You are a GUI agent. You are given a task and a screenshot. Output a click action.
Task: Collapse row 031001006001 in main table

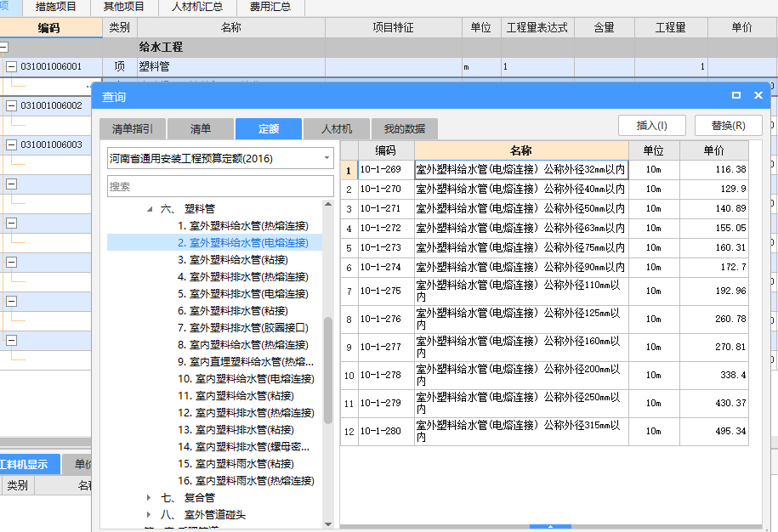(x=11, y=66)
